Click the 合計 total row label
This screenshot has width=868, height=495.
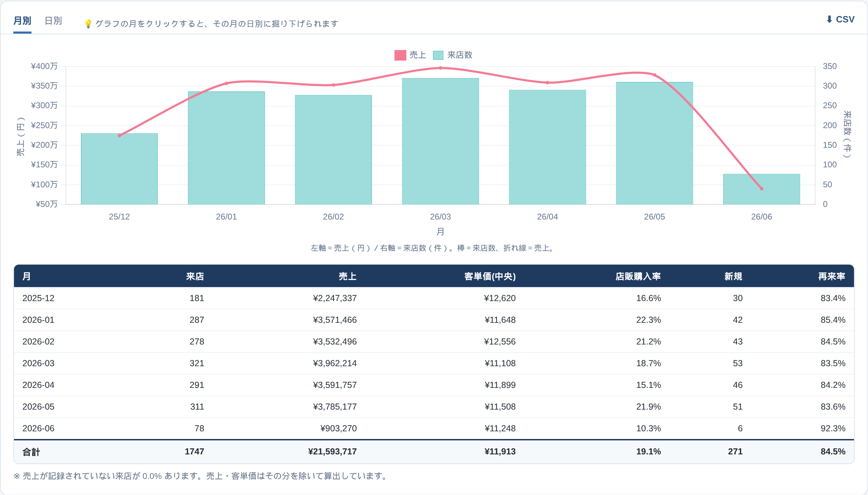[x=31, y=452]
